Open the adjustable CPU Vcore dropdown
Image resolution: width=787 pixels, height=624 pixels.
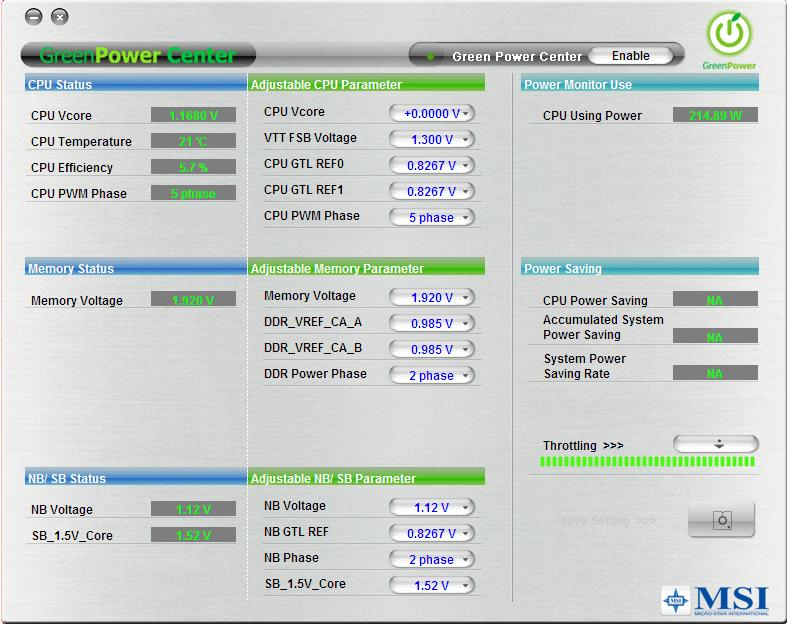coord(432,113)
